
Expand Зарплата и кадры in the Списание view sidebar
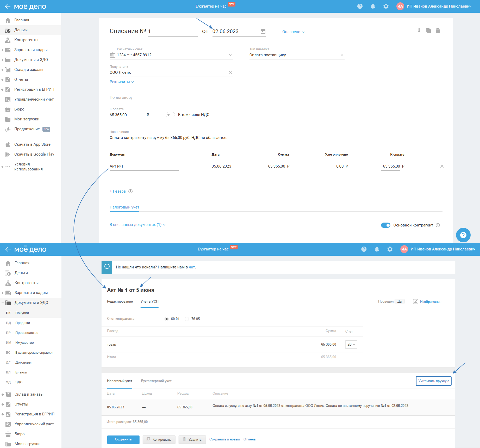[2, 50]
